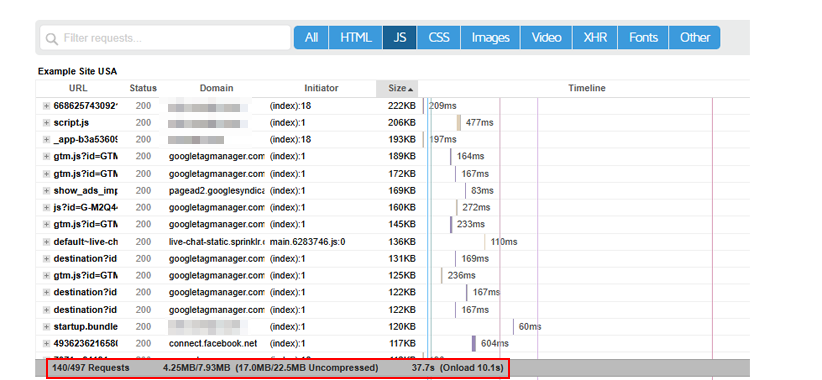The width and height of the screenshot is (822, 380).
Task: Expand the _app-b3a5360 request row
Action: click(x=47, y=139)
